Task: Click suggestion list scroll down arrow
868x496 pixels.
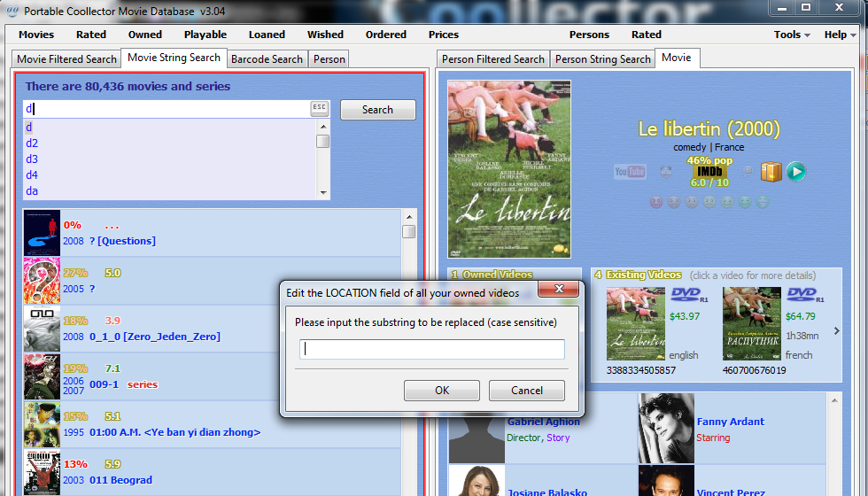Action: coord(323,193)
